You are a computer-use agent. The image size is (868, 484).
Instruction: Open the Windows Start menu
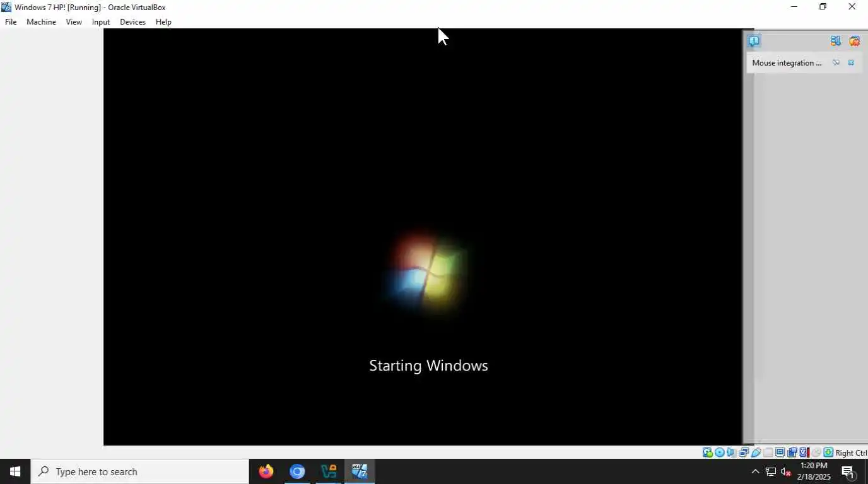tap(15, 471)
